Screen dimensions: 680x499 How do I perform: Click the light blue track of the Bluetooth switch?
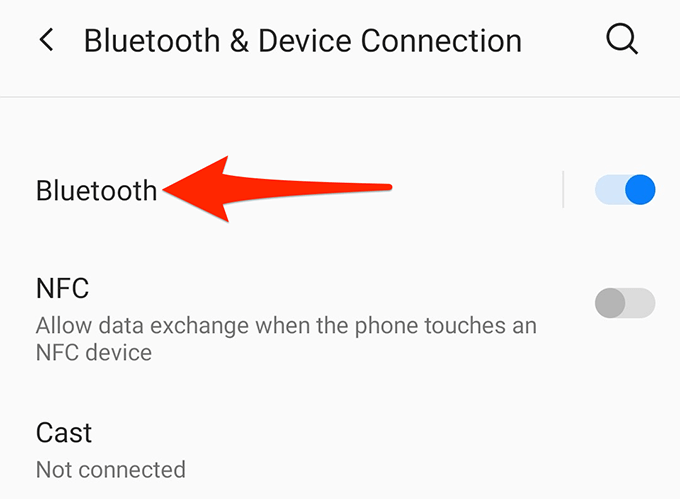coord(609,189)
